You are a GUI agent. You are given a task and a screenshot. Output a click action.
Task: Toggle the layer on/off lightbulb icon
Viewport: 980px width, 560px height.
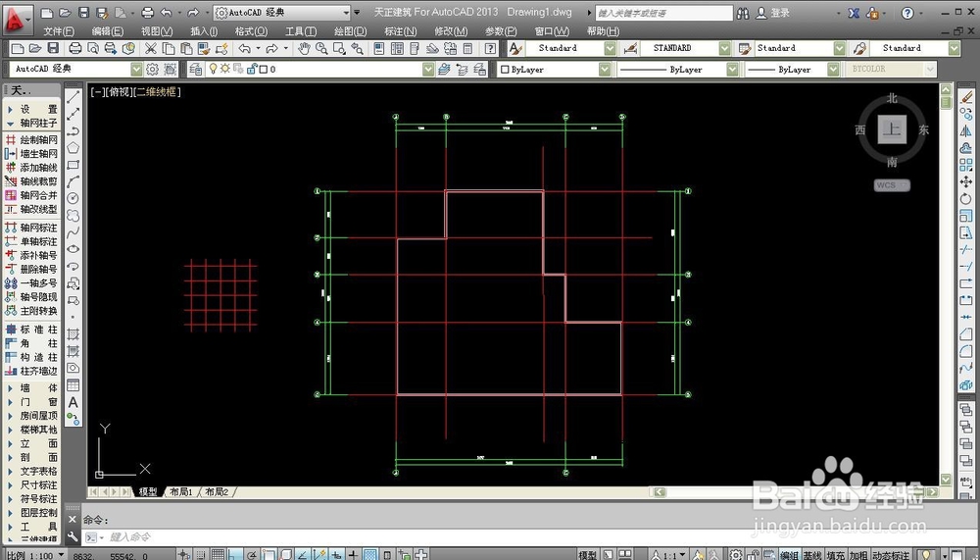213,69
